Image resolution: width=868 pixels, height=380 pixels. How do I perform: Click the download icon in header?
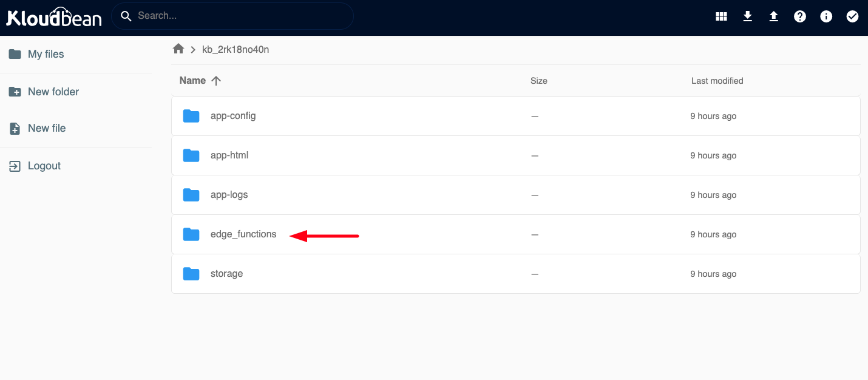[748, 16]
